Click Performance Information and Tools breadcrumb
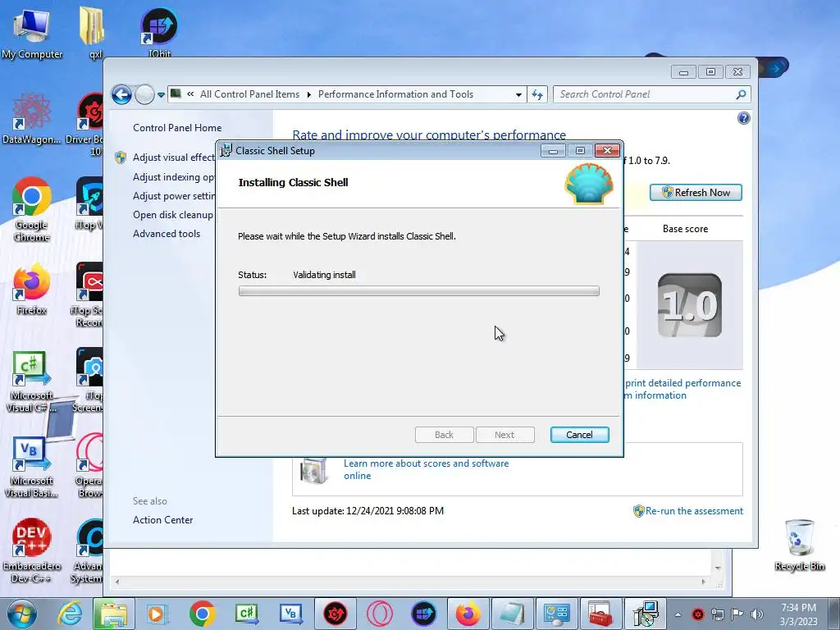Screen dimensions: 840x630 pos(395,94)
